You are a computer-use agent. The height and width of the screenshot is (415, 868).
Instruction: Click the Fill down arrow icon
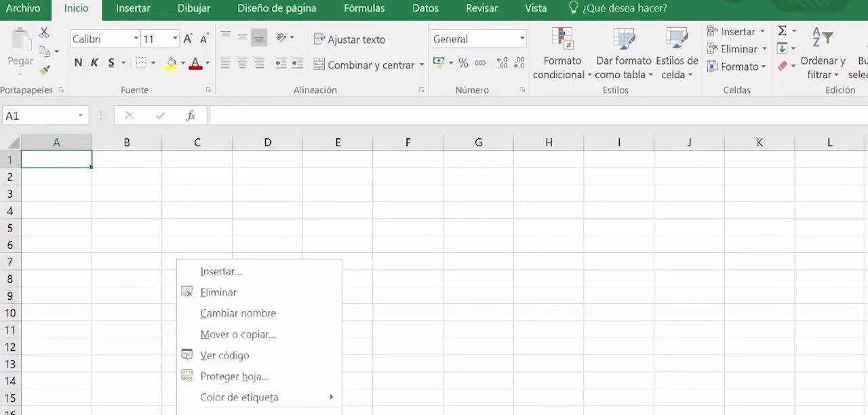click(782, 49)
